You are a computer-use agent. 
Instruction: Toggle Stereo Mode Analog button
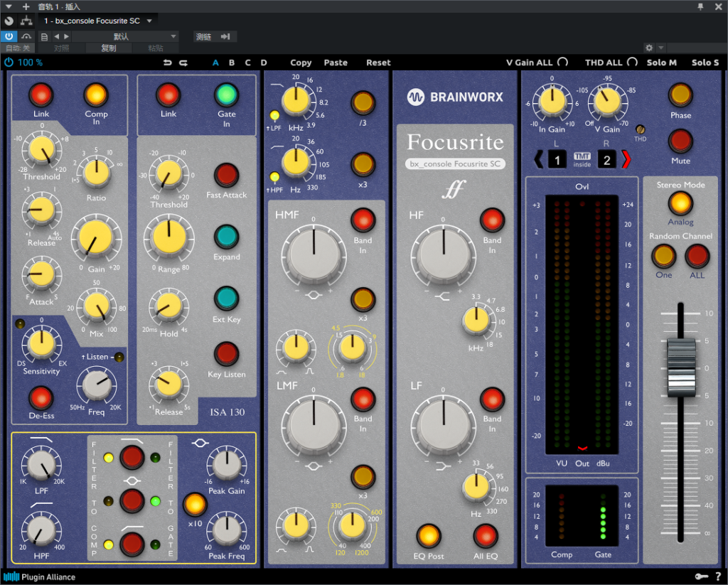click(680, 203)
